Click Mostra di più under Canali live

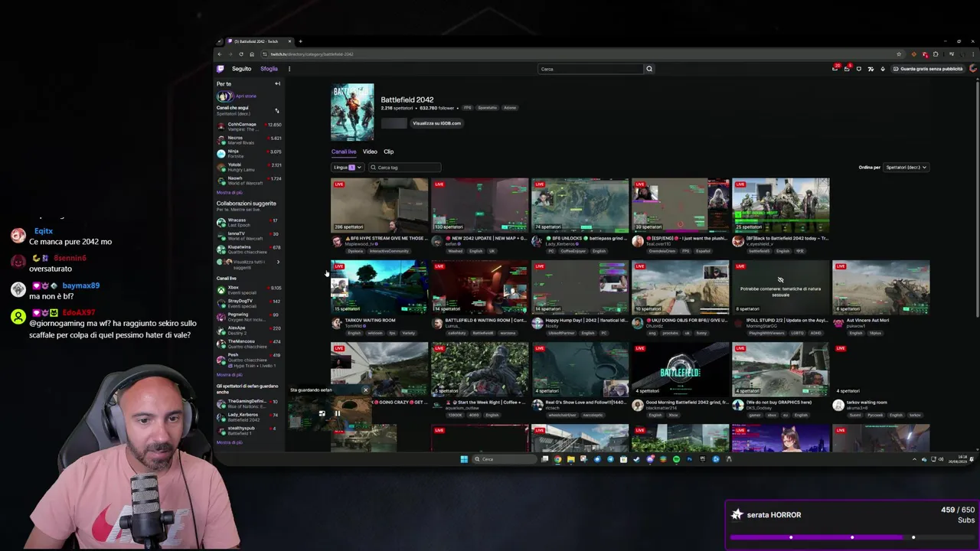[x=229, y=374]
